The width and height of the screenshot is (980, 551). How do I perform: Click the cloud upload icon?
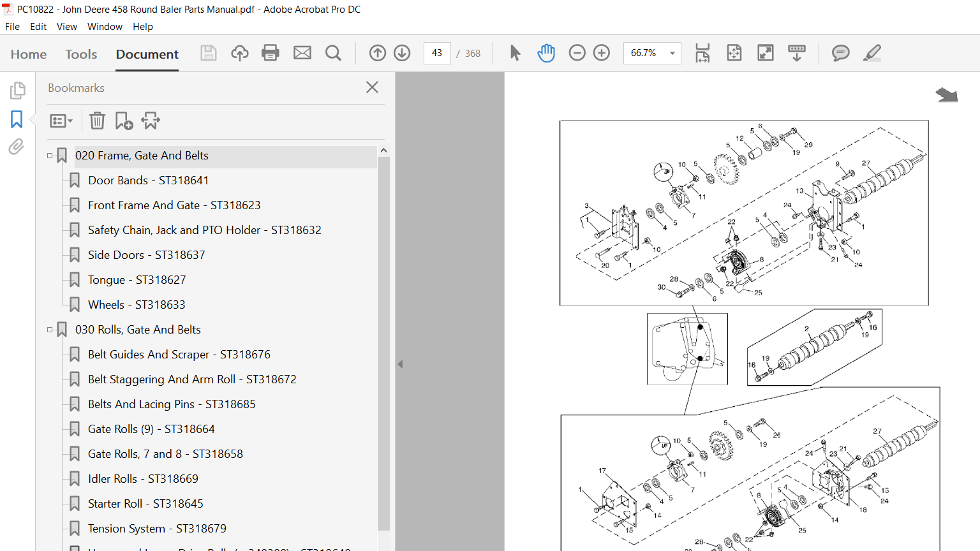240,53
